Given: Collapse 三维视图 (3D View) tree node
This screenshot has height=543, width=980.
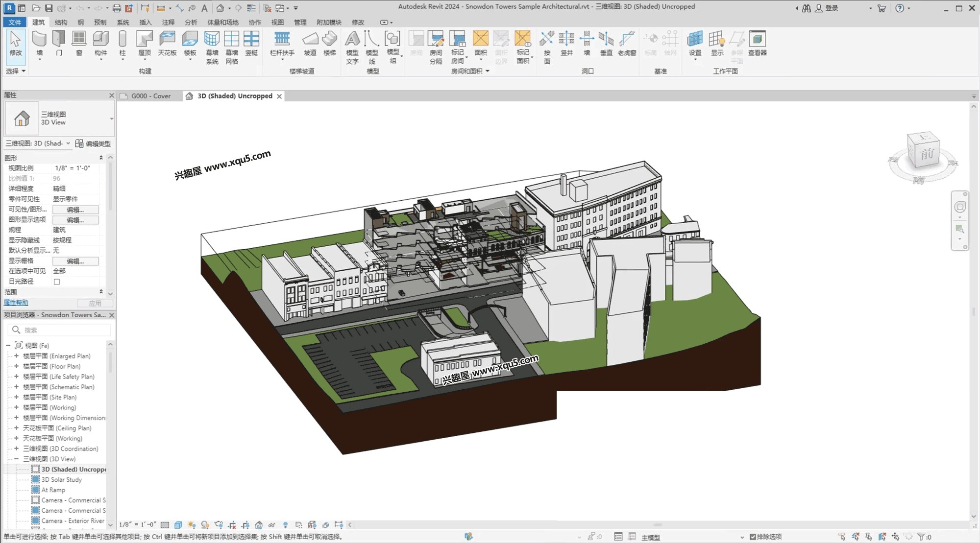Looking at the screenshot, I should point(16,459).
